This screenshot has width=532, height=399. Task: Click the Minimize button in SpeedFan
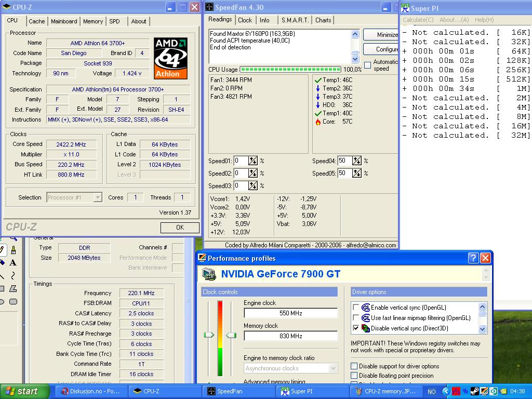pyautogui.click(x=381, y=35)
